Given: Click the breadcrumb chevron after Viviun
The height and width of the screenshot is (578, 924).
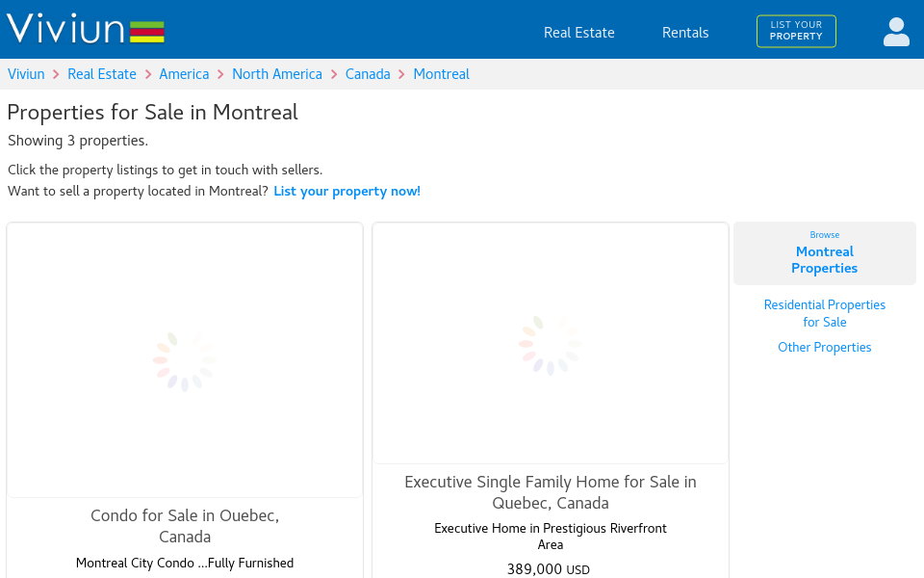Looking at the screenshot, I should (x=55, y=74).
